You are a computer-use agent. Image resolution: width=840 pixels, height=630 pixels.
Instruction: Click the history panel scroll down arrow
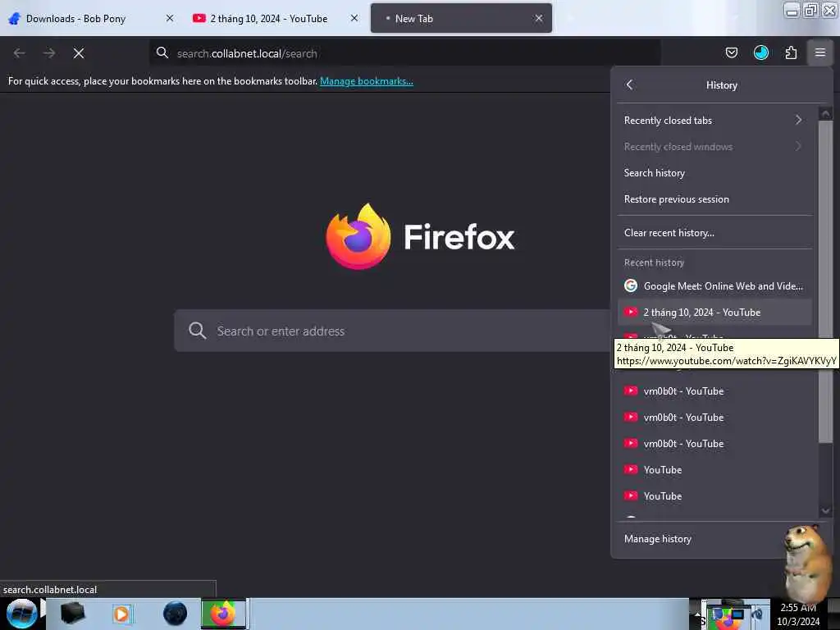pos(825,510)
